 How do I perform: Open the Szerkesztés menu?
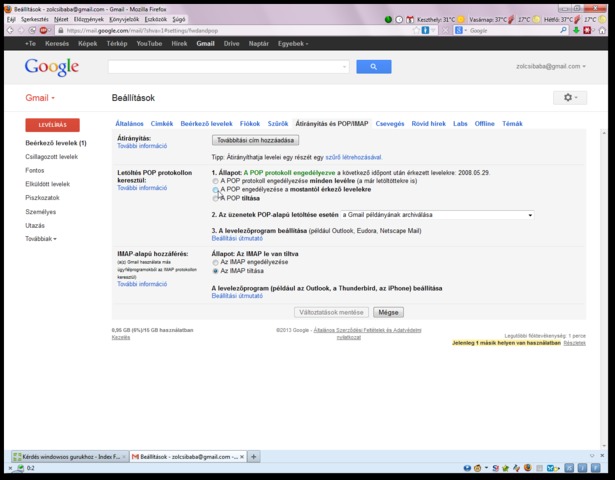tap(35, 19)
